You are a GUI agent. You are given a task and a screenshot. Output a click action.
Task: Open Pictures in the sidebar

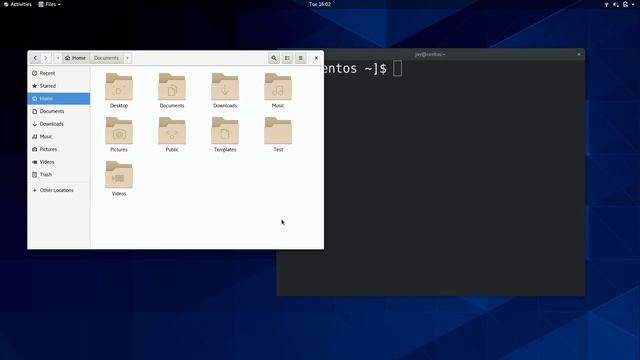click(59, 149)
